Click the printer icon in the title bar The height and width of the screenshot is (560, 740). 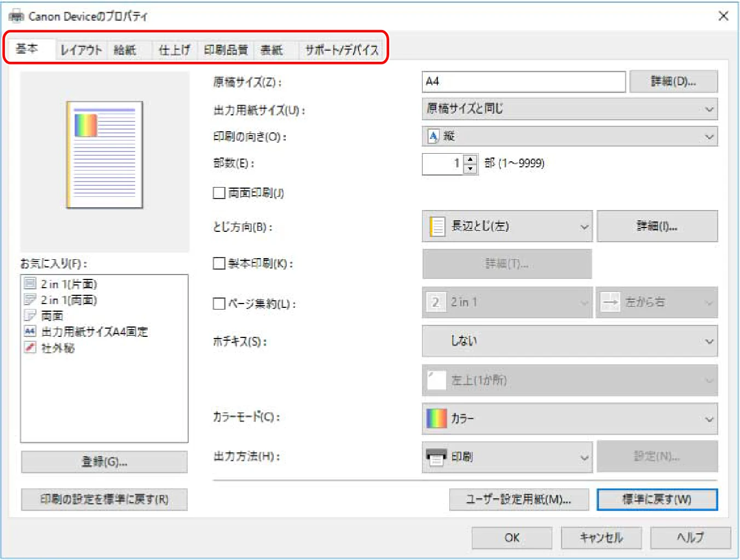click(x=16, y=16)
